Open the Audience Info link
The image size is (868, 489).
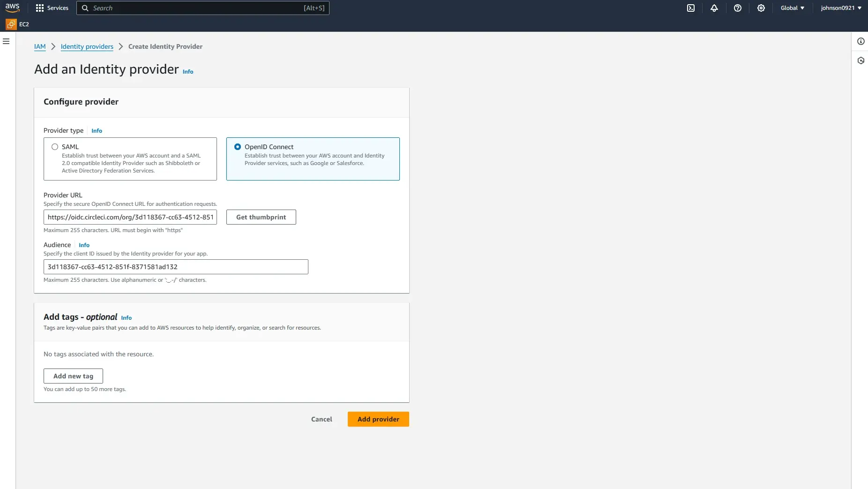[84, 245]
